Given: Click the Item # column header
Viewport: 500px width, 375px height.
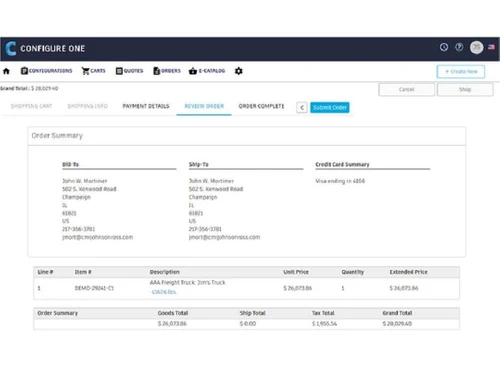Looking at the screenshot, I should pos(83,272).
